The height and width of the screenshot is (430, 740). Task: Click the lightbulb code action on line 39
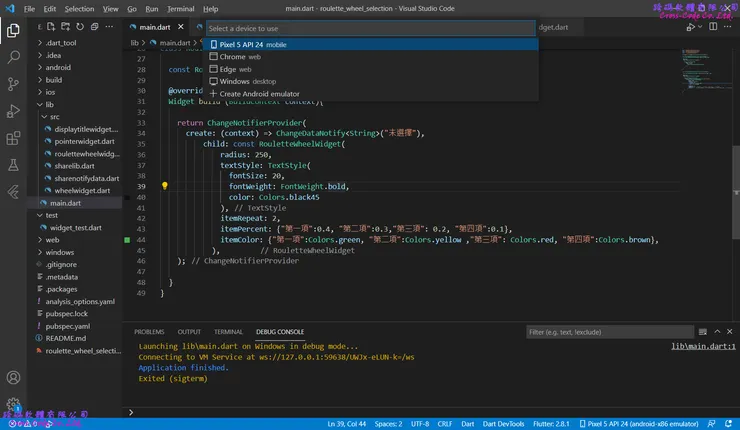165,186
